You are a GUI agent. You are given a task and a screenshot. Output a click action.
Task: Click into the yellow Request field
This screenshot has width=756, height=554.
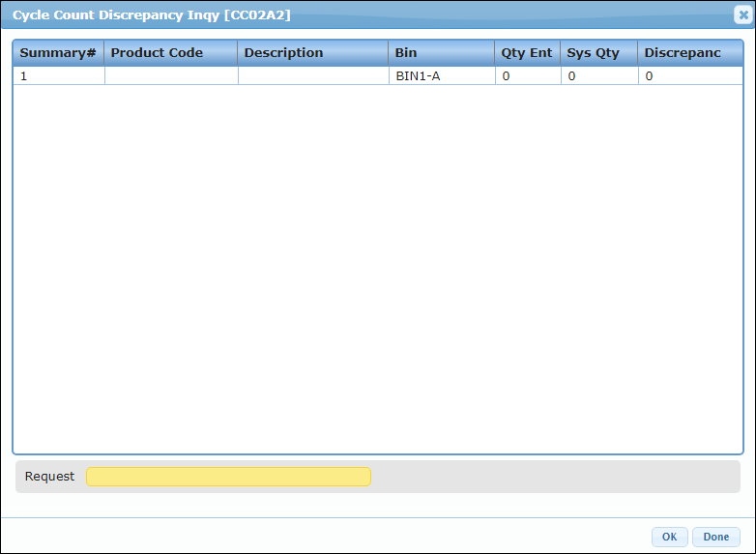pyautogui.click(x=228, y=477)
